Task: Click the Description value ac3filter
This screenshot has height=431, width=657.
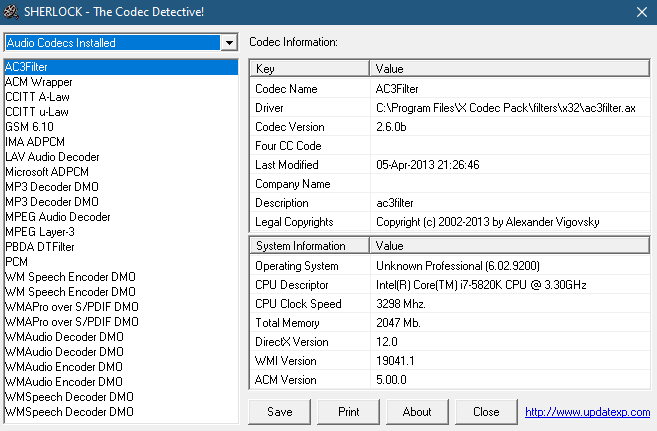Action: [395, 203]
